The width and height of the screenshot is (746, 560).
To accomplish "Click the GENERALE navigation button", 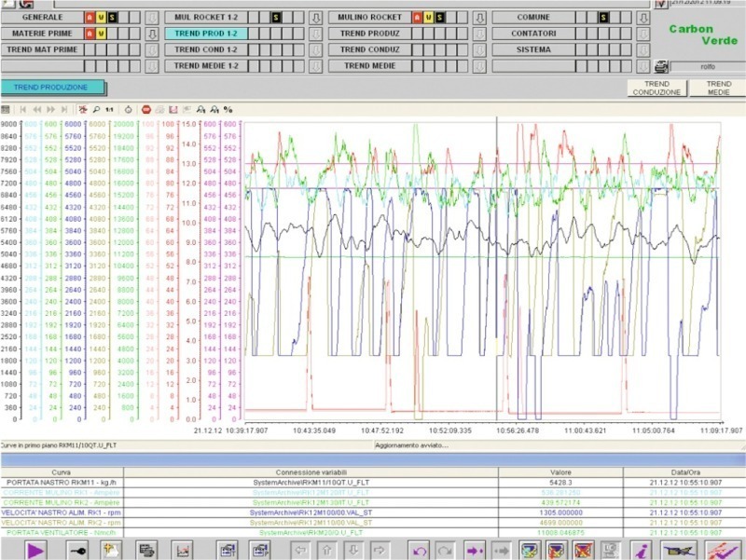I will click(42, 18).
